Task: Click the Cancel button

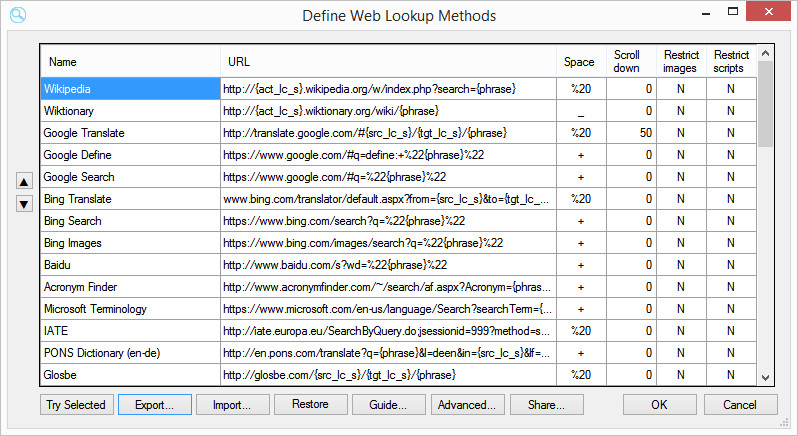Action: pos(740,405)
